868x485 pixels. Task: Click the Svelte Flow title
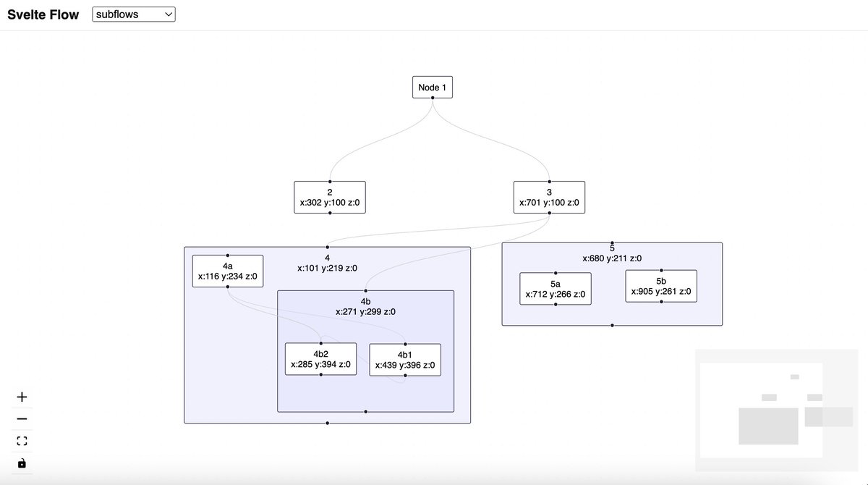click(43, 14)
